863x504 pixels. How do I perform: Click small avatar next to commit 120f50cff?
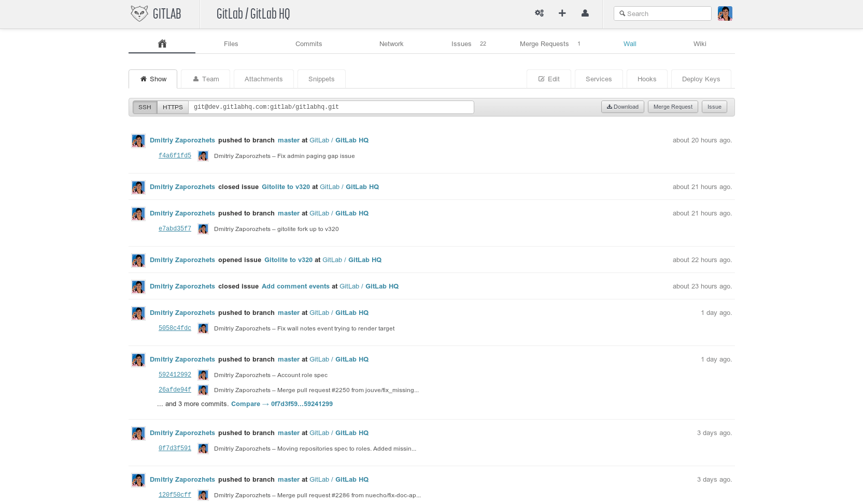[x=203, y=495]
